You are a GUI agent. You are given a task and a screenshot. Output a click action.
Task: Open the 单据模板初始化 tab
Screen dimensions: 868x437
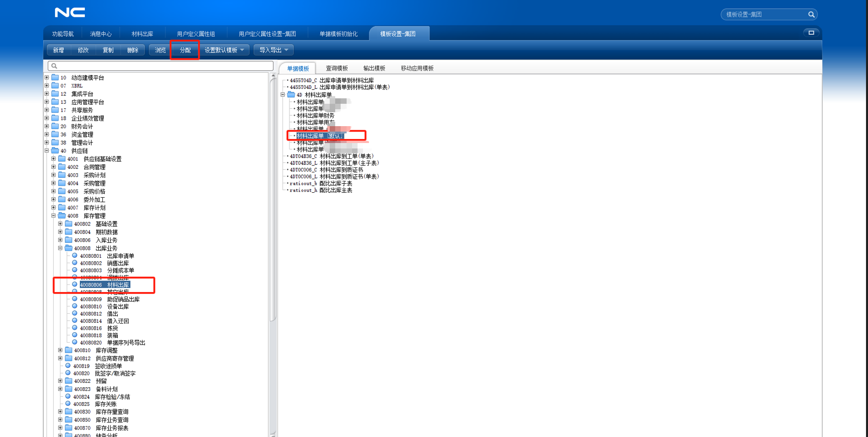pyautogui.click(x=339, y=34)
